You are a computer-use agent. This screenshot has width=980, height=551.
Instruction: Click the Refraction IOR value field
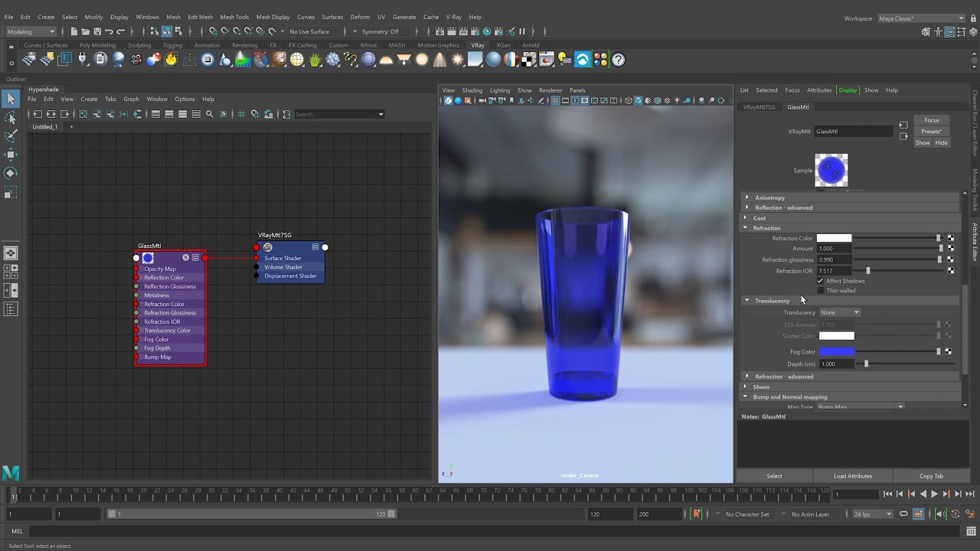pyautogui.click(x=833, y=270)
